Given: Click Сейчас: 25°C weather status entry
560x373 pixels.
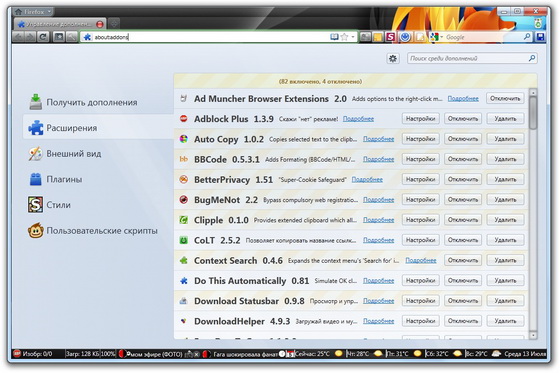Looking at the screenshot, I should [312, 354].
